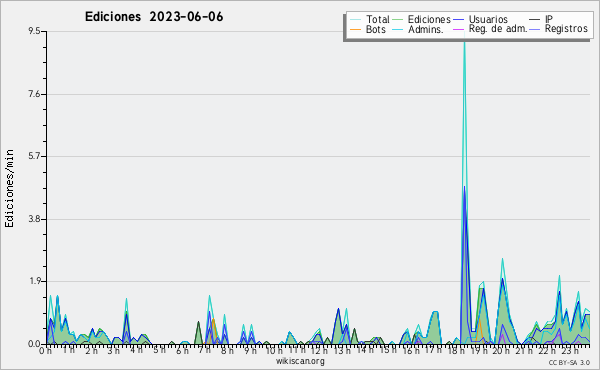Click the 19 h x-axis label
The height and width of the screenshot is (370, 600).
point(478,351)
